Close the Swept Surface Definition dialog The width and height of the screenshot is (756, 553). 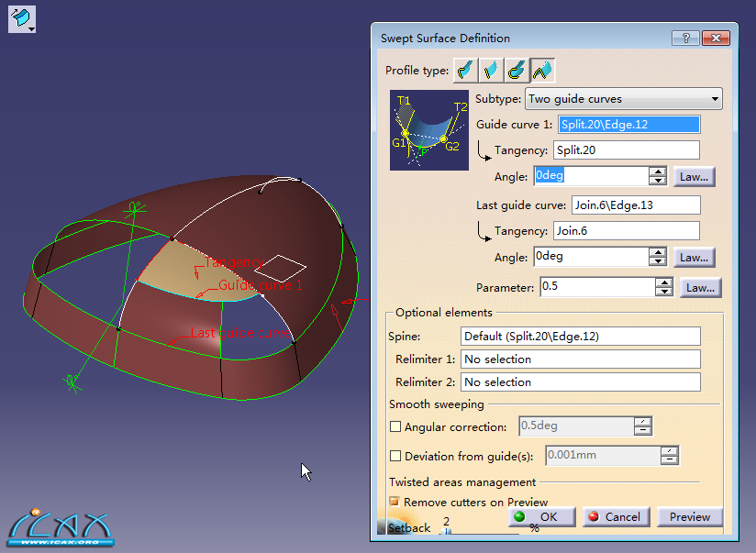pos(716,39)
